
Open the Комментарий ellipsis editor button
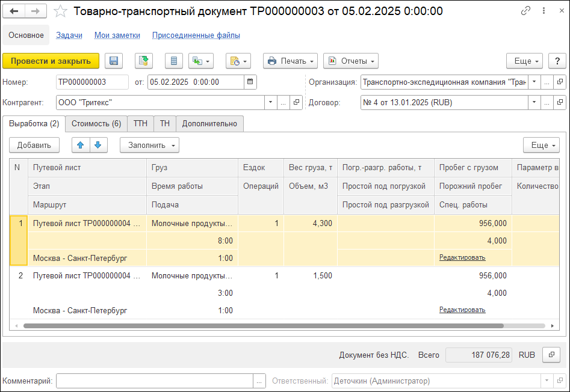click(x=259, y=381)
